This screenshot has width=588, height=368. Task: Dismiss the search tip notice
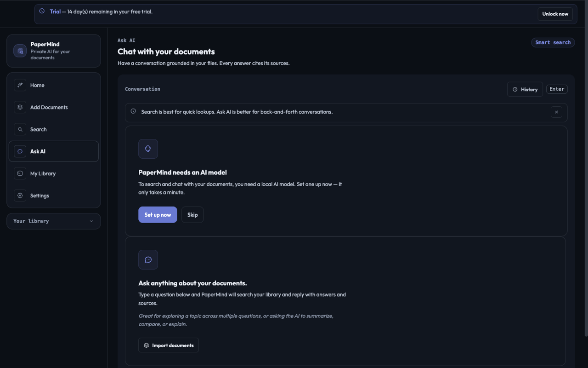pos(556,112)
